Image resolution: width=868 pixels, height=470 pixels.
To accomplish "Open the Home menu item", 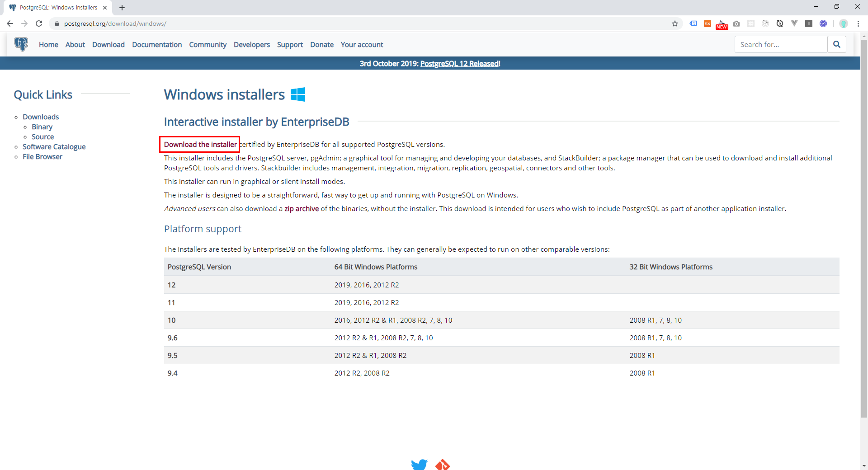I will click(x=48, y=44).
